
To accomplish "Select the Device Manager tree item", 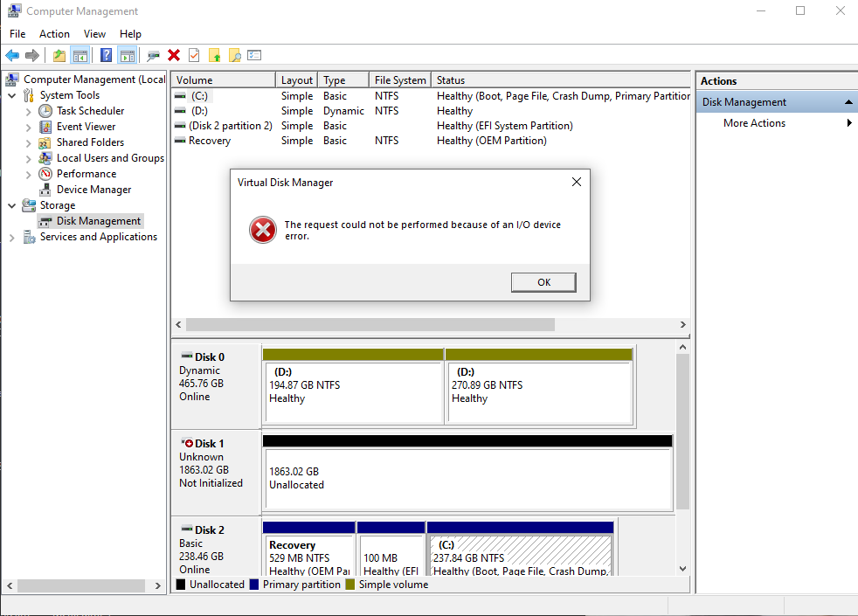I will [x=94, y=190].
